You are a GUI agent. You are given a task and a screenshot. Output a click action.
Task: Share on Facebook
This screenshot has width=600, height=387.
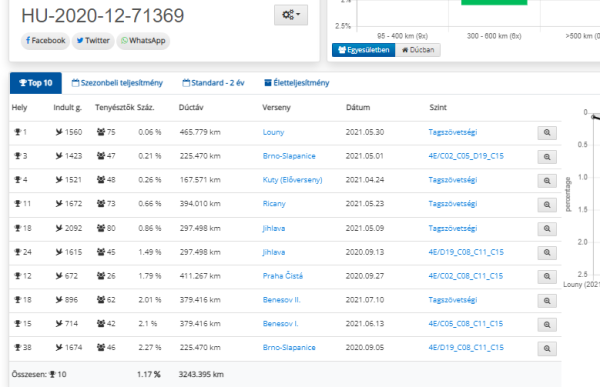tap(45, 41)
